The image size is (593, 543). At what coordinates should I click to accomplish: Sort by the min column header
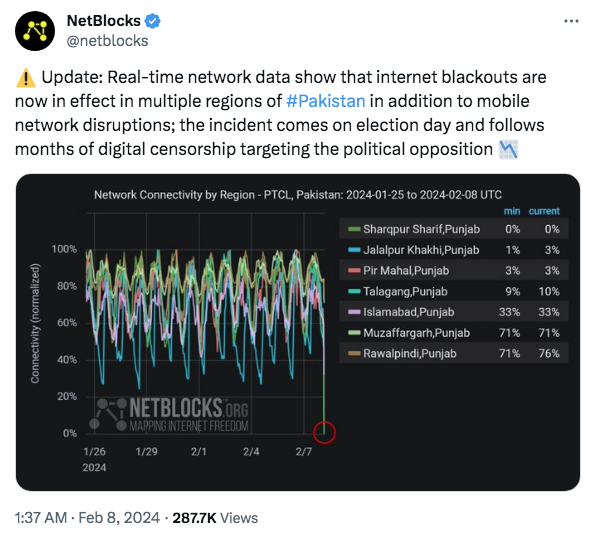[512, 211]
